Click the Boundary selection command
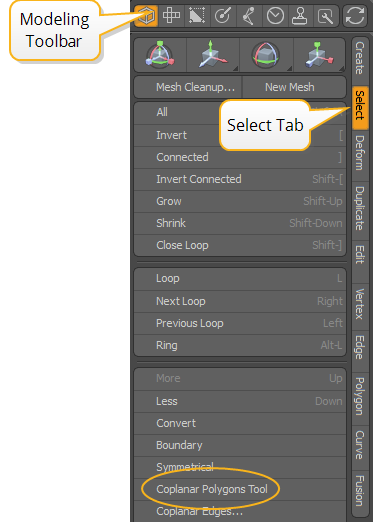373x522 pixels. pyautogui.click(x=240, y=445)
